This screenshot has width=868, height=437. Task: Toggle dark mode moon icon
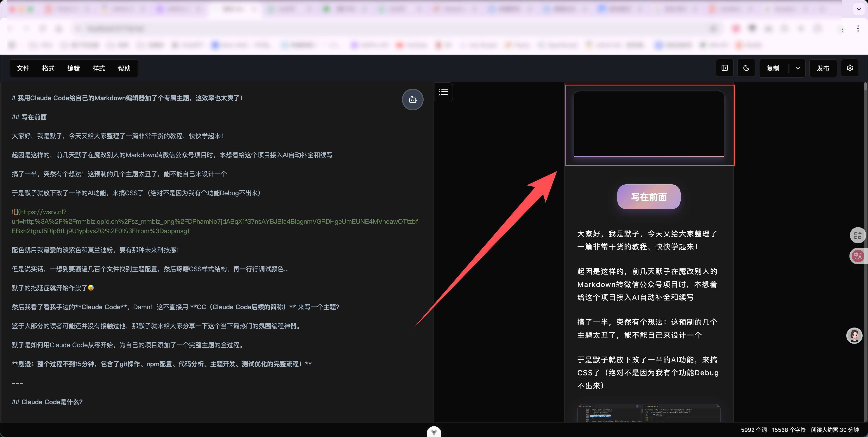pyautogui.click(x=746, y=68)
